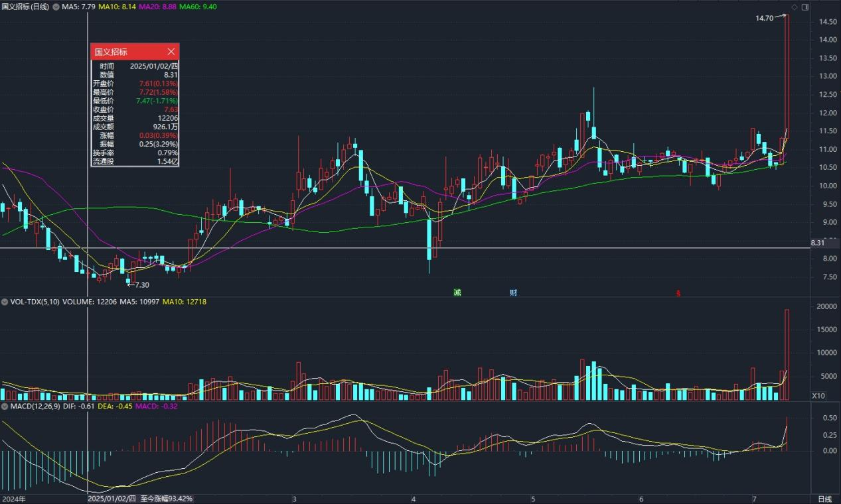Click the 14.70 high price annotation
The width and height of the screenshot is (841, 504).
coord(764,19)
